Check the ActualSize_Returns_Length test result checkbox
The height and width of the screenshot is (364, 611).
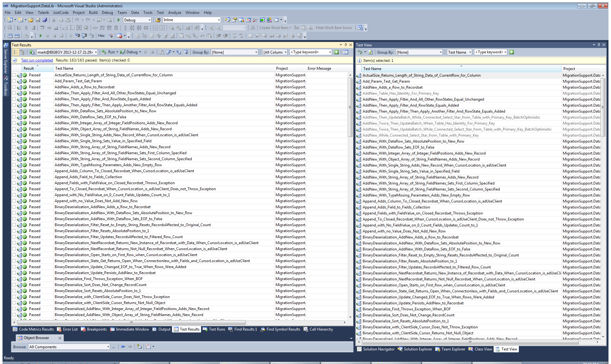tap(14, 75)
